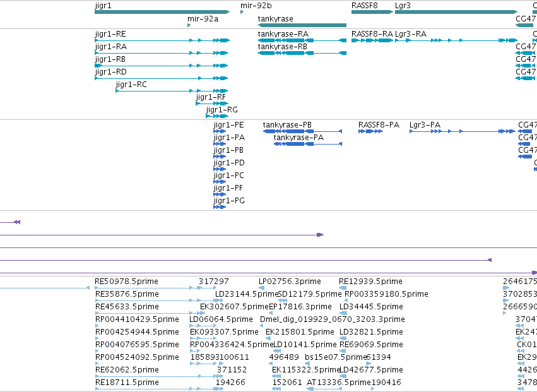Click EST LD34445.5prime
The width and height of the screenshot is (537, 392).
(x=371, y=307)
